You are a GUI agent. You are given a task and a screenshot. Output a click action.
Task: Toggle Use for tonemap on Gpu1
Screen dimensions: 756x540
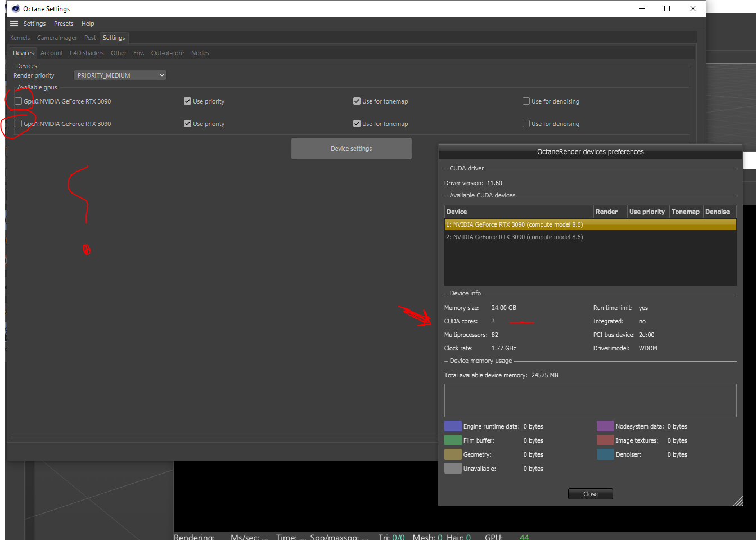pos(357,124)
